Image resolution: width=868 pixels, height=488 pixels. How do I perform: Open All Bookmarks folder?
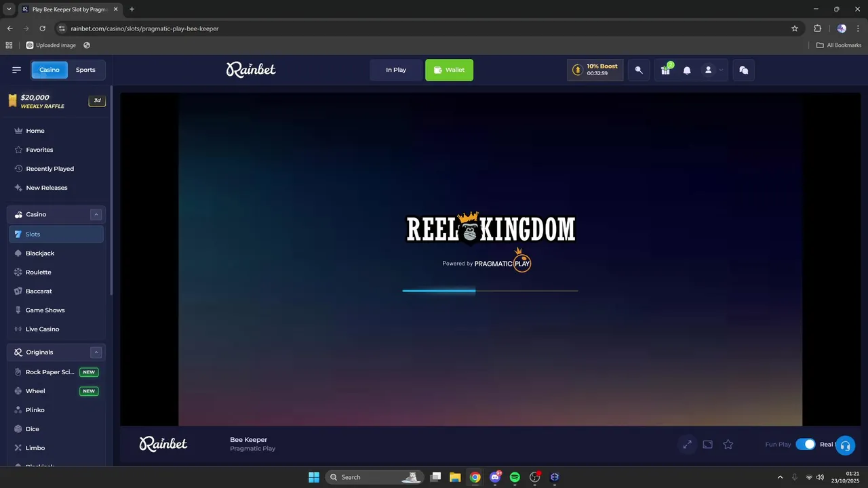point(839,45)
